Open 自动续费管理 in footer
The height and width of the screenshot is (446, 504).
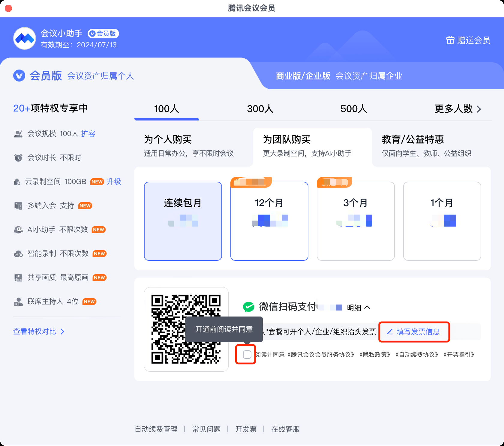pos(156,429)
